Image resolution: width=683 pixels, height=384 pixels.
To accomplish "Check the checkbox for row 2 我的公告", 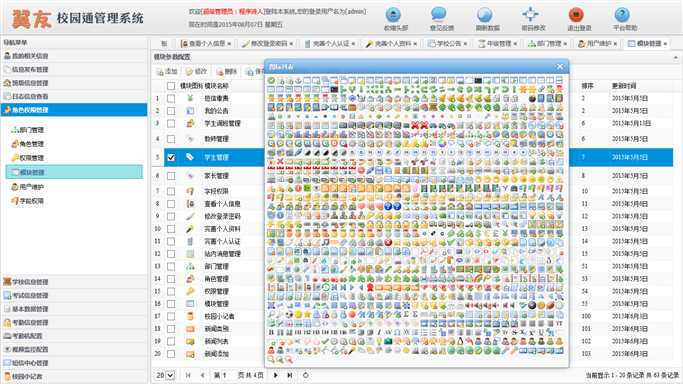I will [171, 111].
